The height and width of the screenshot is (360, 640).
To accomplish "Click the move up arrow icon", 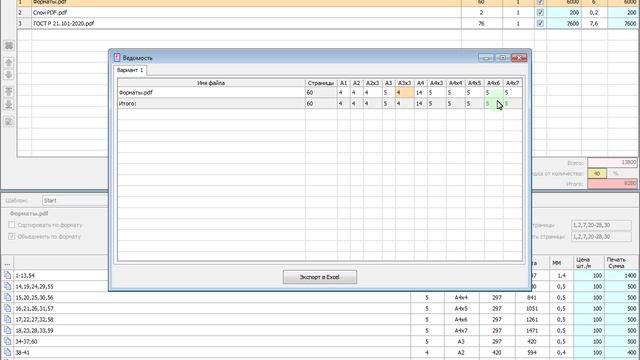I will click(9, 62).
